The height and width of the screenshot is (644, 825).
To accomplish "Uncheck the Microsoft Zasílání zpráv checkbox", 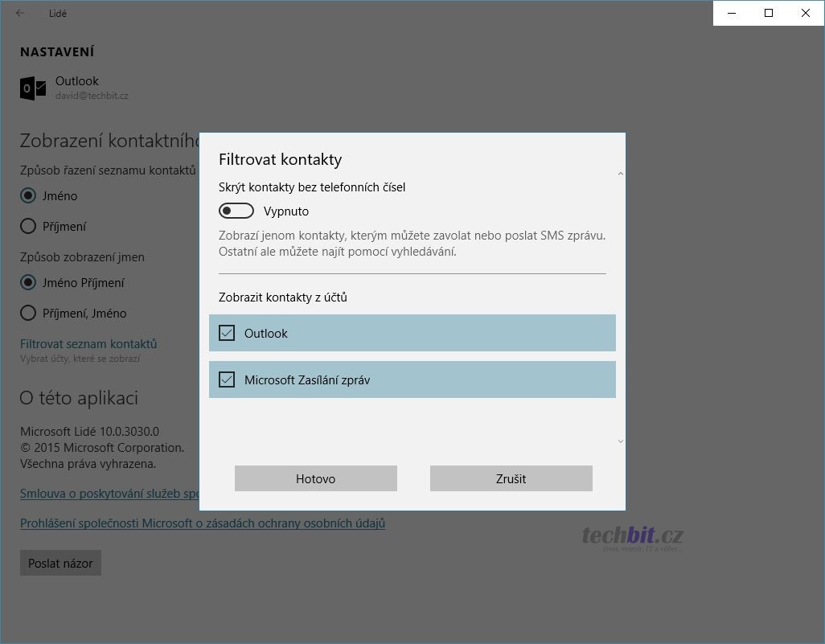I will click(x=227, y=379).
